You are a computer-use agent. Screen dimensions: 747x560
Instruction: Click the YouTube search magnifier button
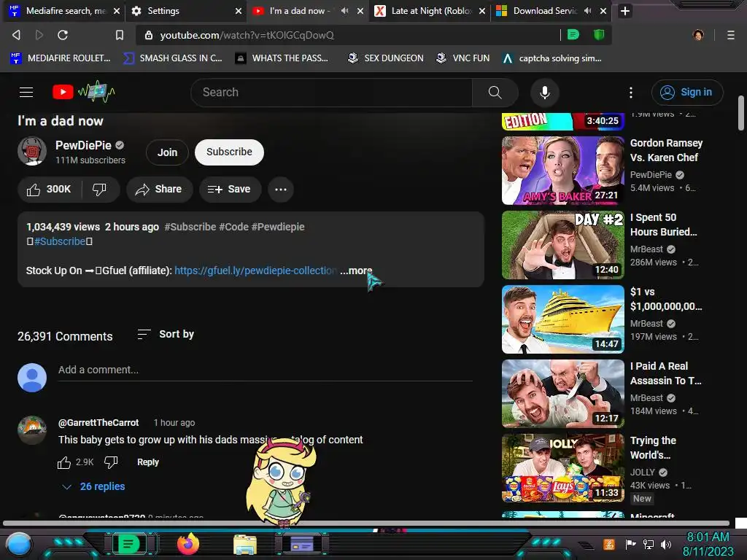pos(495,93)
